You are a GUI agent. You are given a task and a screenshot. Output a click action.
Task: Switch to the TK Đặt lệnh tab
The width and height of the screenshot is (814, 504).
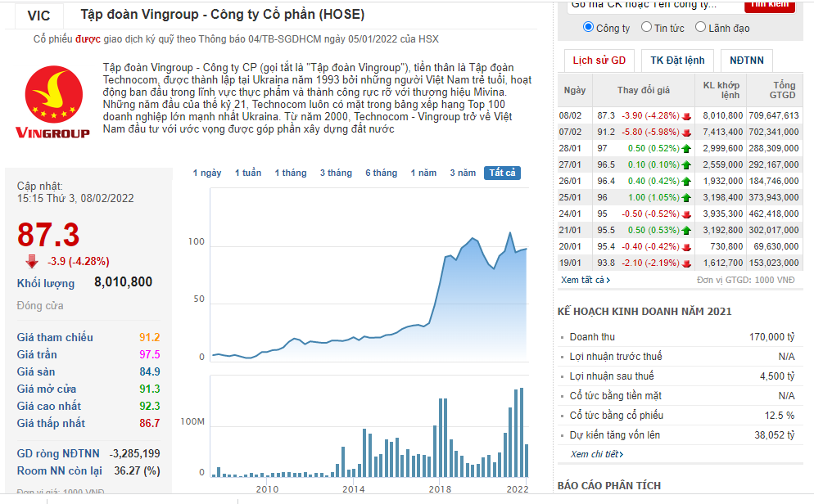677,61
